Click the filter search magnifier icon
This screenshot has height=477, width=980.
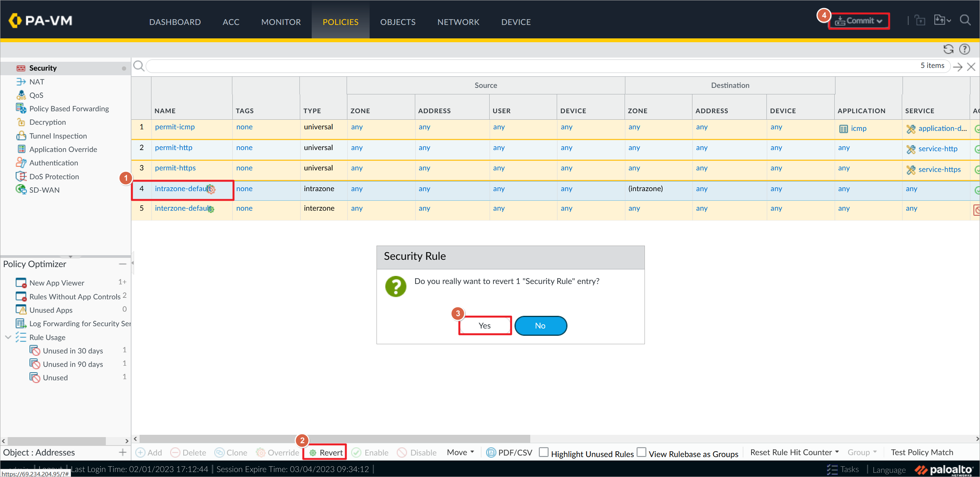[x=139, y=66]
